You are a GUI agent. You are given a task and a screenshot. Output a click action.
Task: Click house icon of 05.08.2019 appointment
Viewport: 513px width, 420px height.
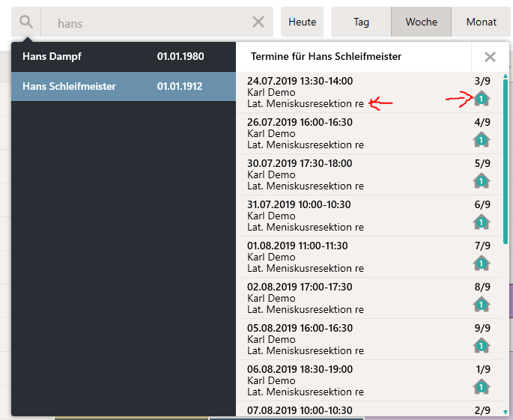coord(482,346)
